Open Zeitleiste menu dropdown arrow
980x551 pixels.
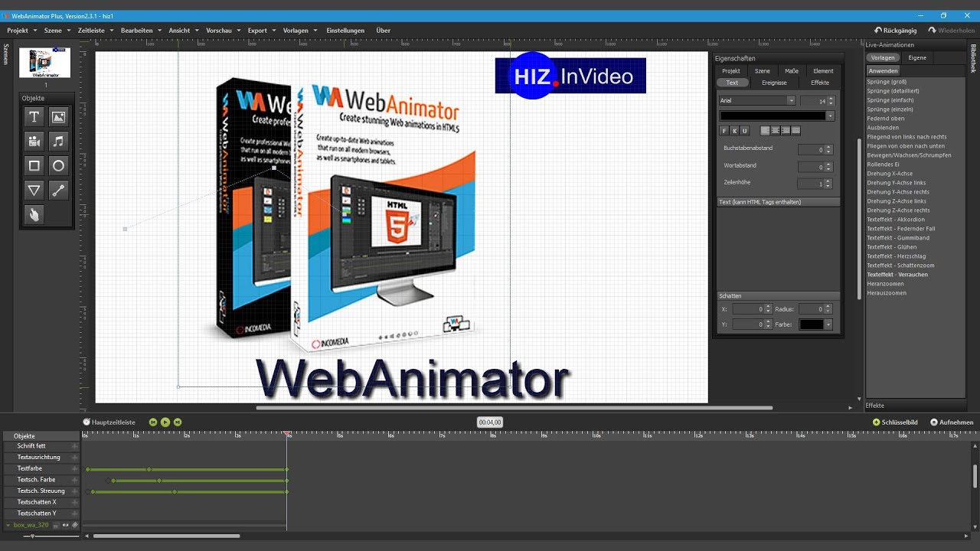point(111,31)
